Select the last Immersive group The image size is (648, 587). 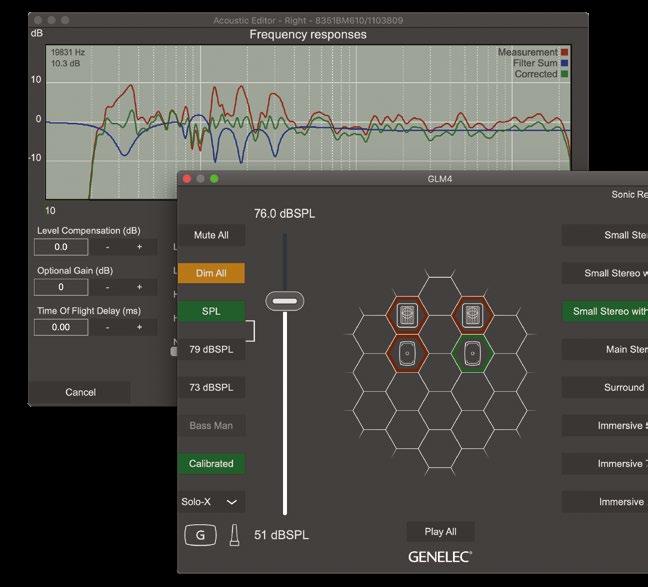click(605, 502)
